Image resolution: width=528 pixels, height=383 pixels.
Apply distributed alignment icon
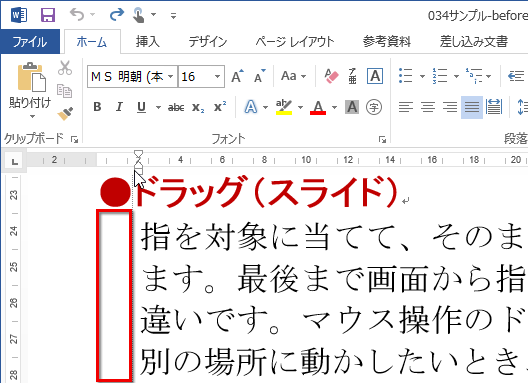pos(494,107)
